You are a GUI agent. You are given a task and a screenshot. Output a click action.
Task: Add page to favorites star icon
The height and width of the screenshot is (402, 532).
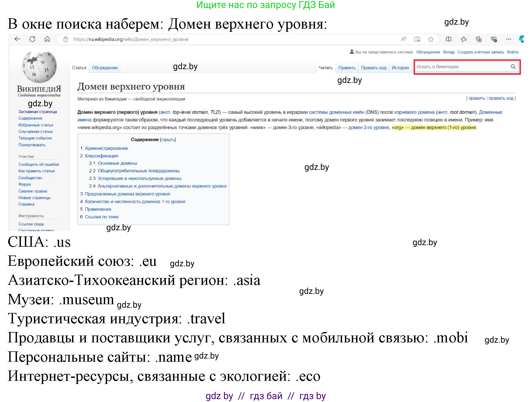point(431,39)
